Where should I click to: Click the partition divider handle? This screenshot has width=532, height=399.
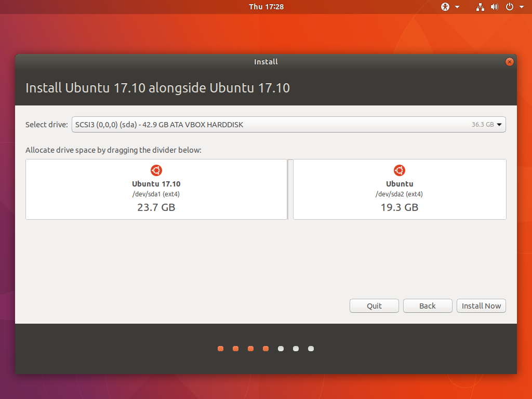290,189
